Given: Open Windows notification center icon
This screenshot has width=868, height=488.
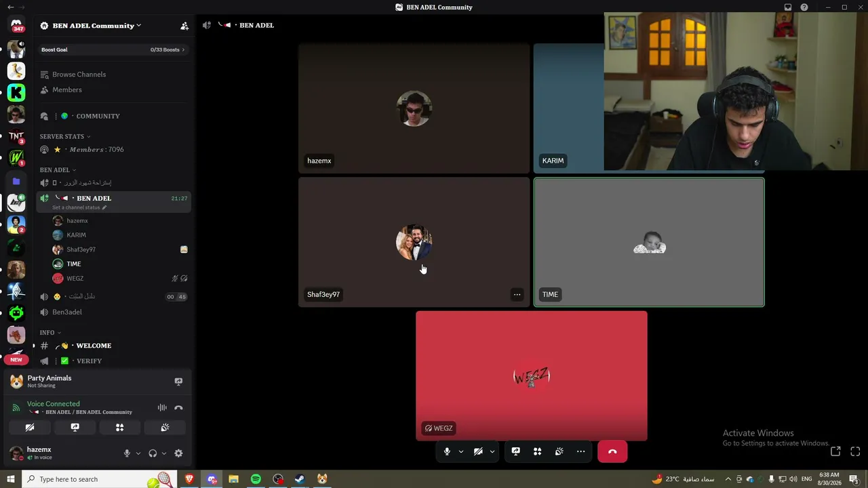Looking at the screenshot, I should click(x=854, y=479).
